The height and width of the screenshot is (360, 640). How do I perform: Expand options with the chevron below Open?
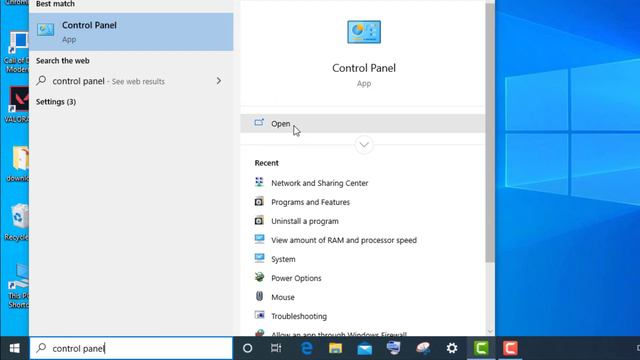point(364,144)
